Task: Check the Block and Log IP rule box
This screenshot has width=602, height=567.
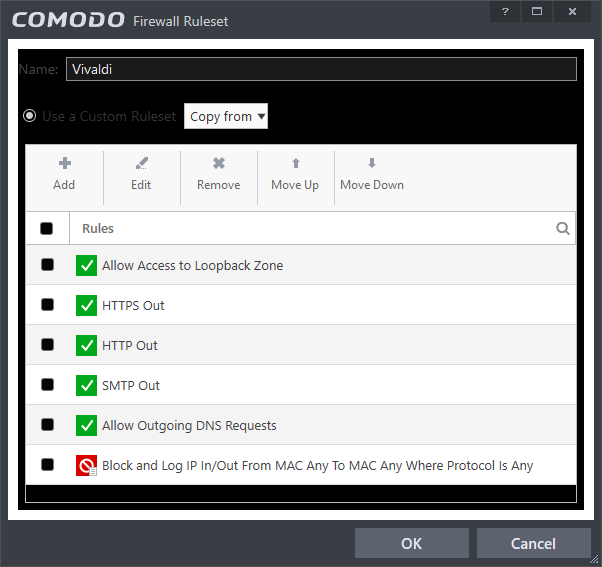Action: (x=47, y=465)
